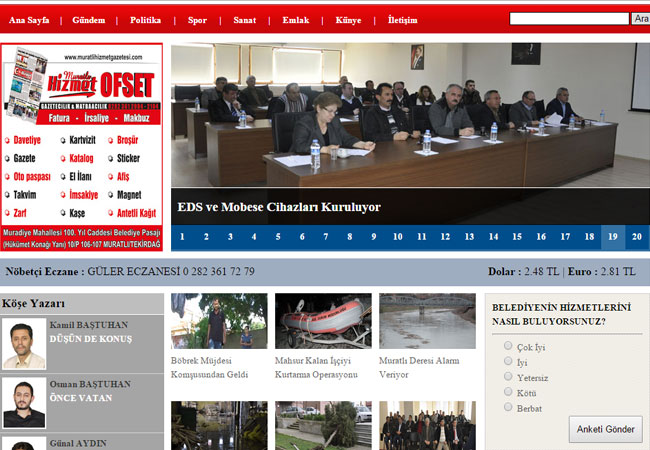
Task: Open the dark night scene news thumbnail
Action: point(219,426)
